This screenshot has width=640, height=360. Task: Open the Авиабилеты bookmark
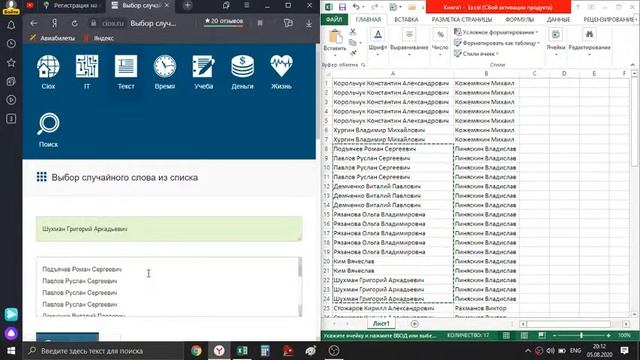[x=53, y=38]
